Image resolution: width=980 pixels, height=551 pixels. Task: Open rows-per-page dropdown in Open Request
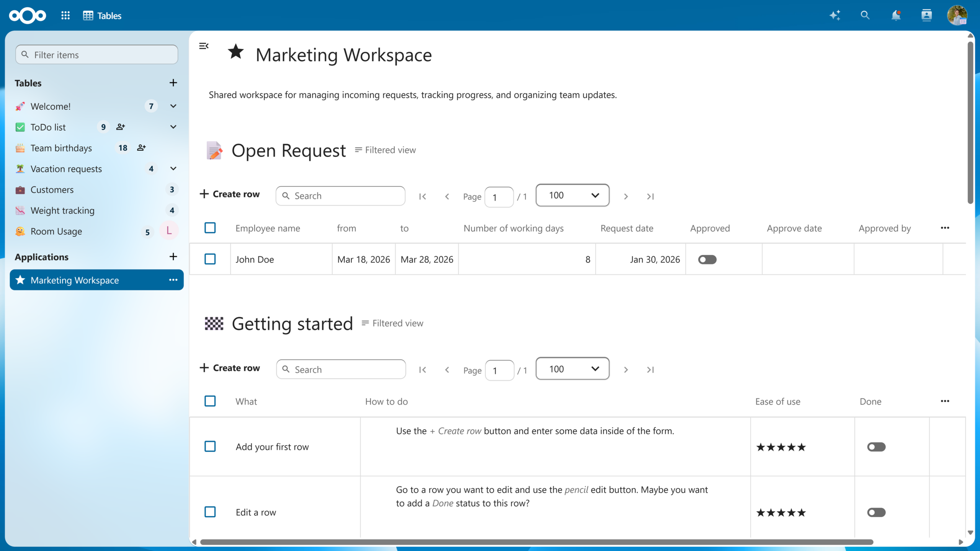[572, 195]
